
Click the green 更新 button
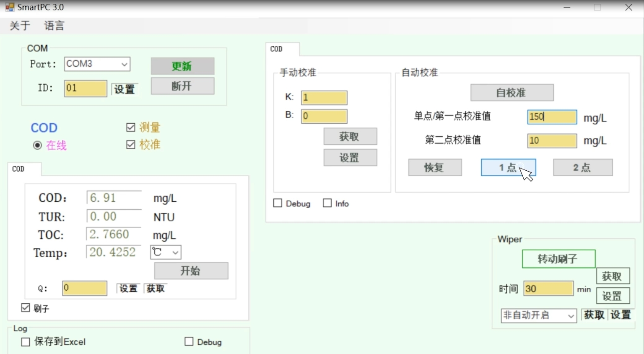coord(182,66)
